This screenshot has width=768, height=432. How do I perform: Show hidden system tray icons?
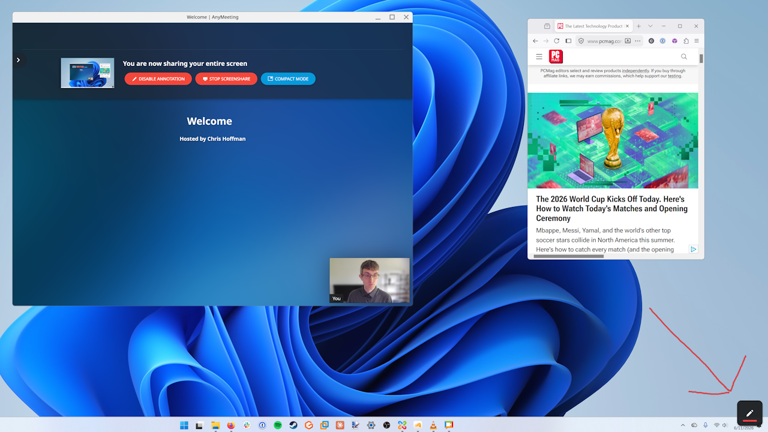(683, 425)
